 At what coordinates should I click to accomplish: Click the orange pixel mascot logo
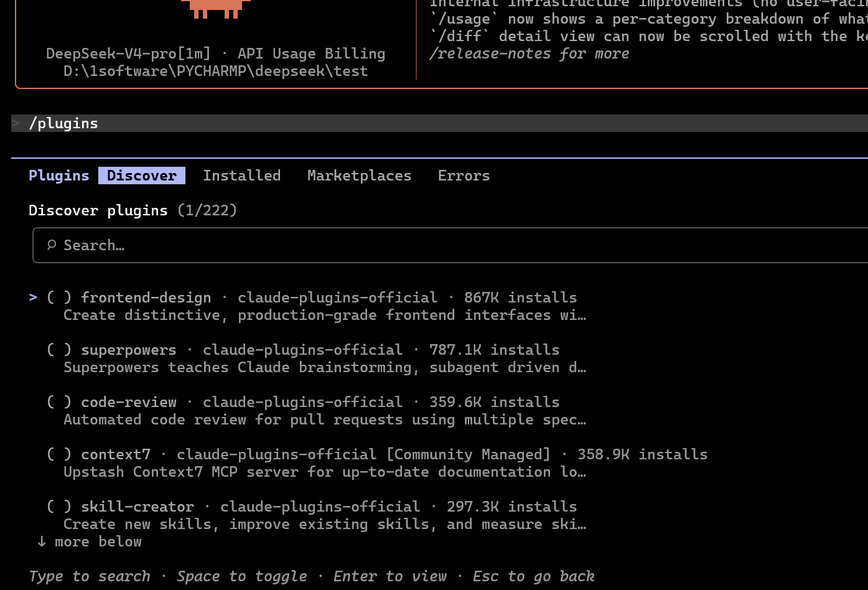[216, 9]
